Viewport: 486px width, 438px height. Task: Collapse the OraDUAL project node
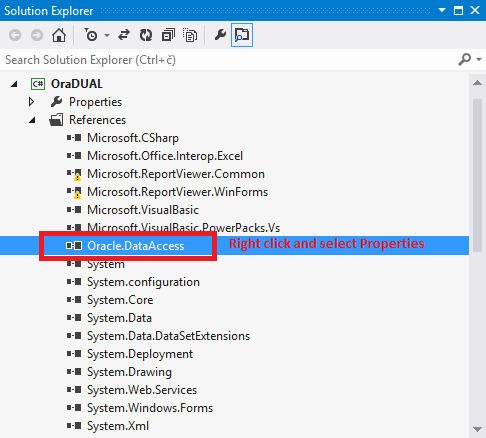pyautogui.click(x=14, y=84)
